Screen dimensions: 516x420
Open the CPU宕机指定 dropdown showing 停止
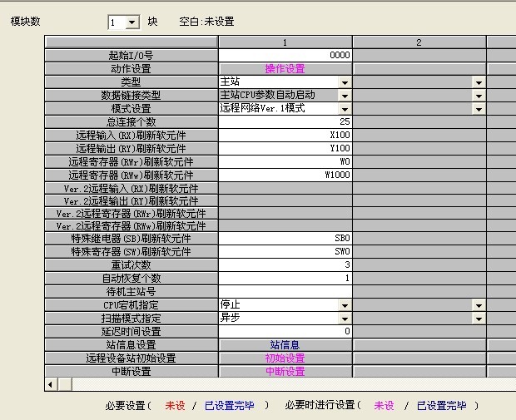345,305
